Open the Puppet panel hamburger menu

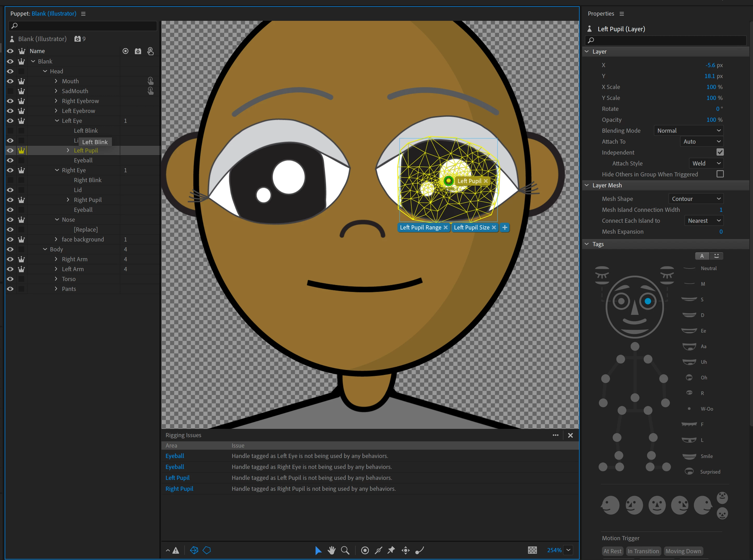tap(83, 14)
